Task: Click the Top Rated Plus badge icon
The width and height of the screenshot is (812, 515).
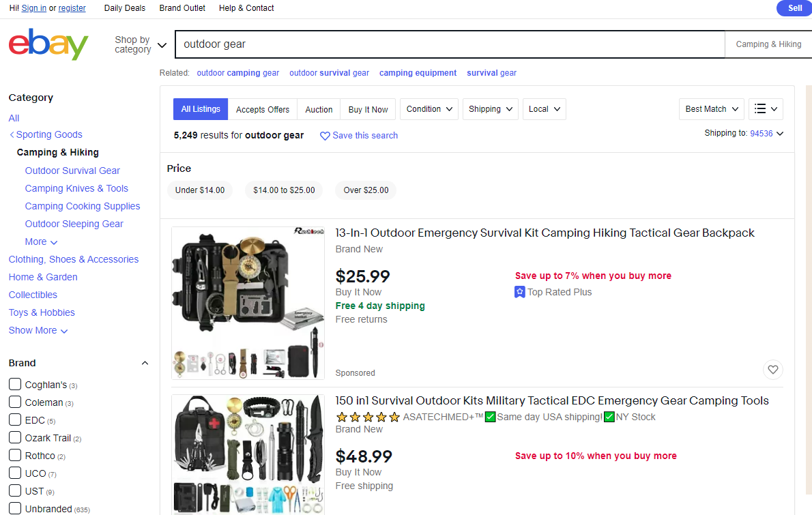Action: pos(519,292)
